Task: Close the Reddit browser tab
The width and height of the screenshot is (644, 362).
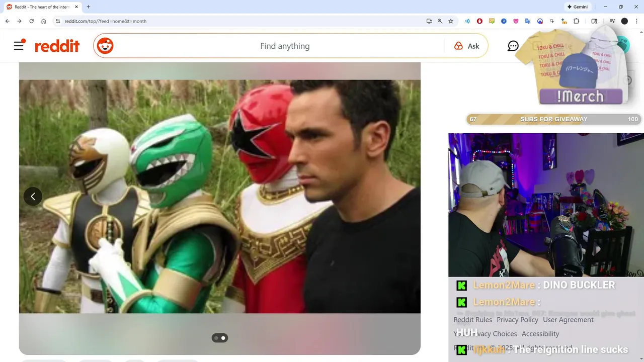Action: click(x=76, y=7)
